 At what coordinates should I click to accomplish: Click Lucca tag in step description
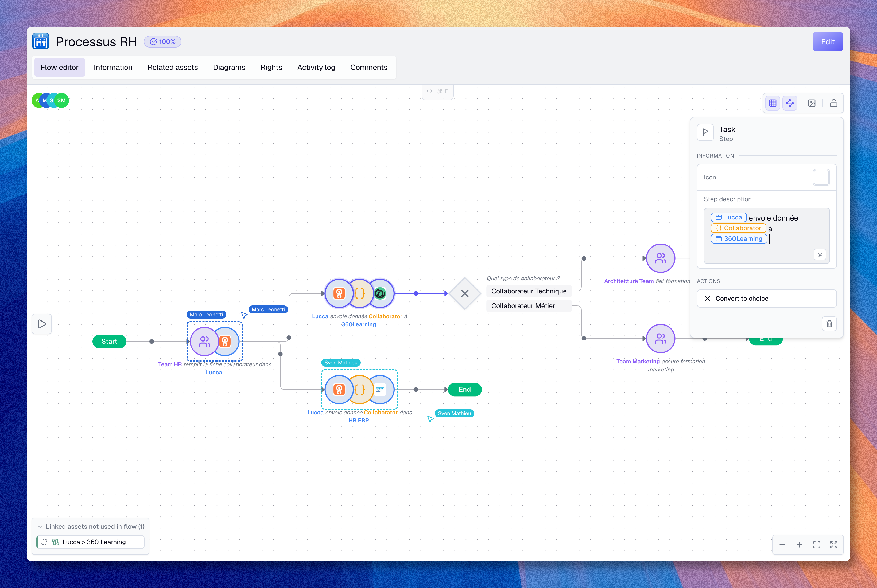coord(729,218)
